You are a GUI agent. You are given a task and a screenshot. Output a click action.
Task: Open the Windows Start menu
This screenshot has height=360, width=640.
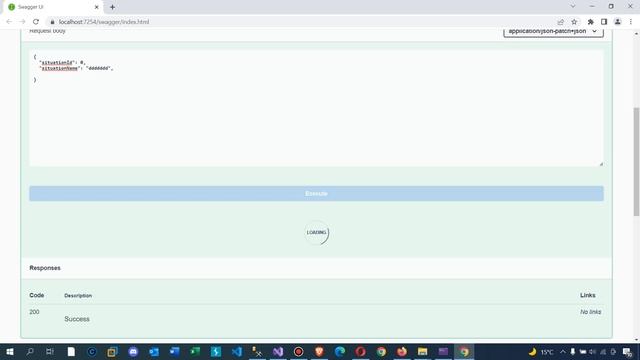coord(10,351)
